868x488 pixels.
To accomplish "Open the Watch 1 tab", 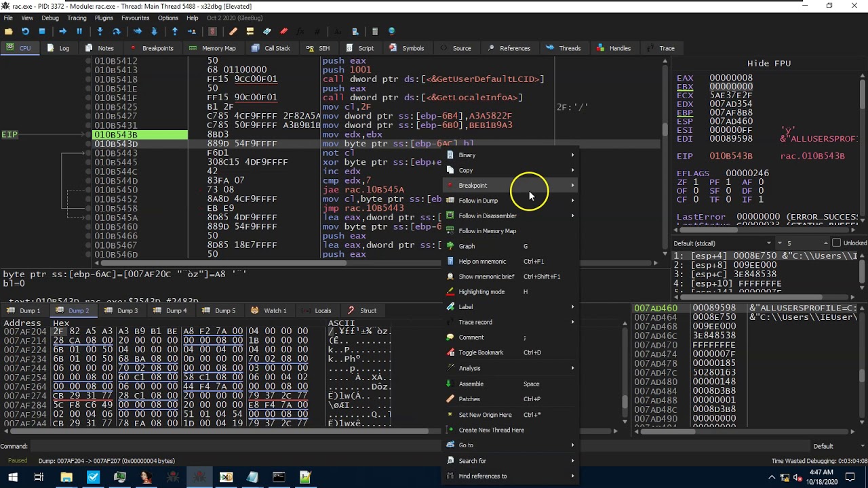I will pos(269,310).
